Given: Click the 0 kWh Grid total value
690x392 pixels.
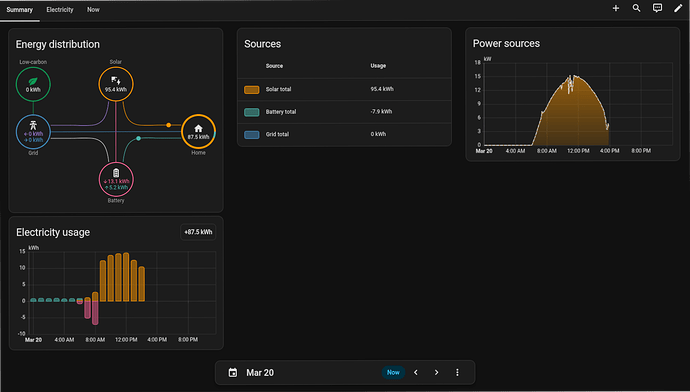Looking at the screenshot, I should 378,134.
